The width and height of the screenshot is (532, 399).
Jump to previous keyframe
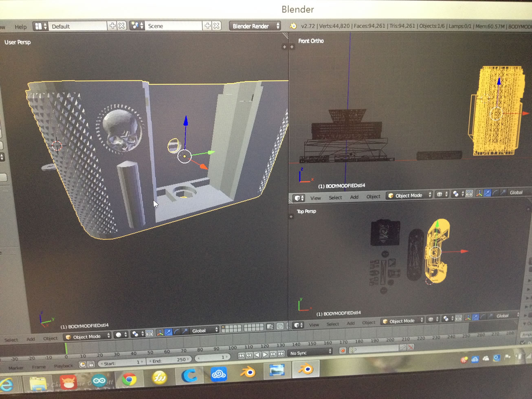(x=249, y=355)
